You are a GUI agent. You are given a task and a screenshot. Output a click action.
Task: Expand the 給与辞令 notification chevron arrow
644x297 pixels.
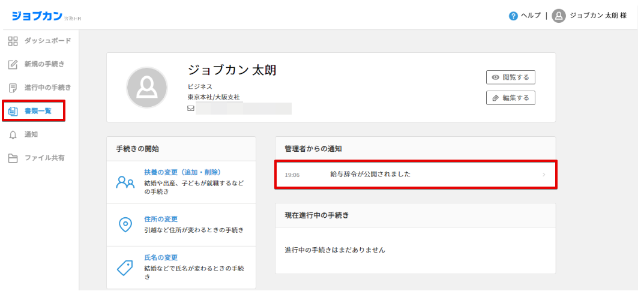[x=544, y=175]
